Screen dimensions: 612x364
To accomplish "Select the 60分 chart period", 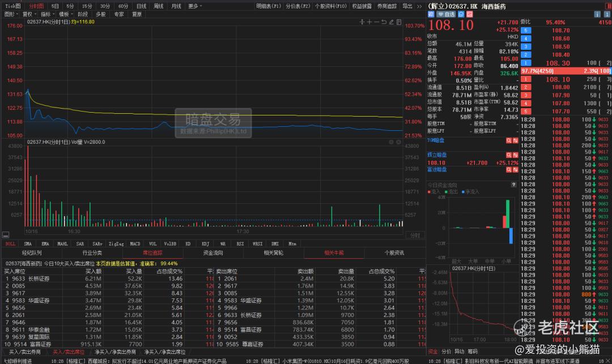I will [123, 6].
